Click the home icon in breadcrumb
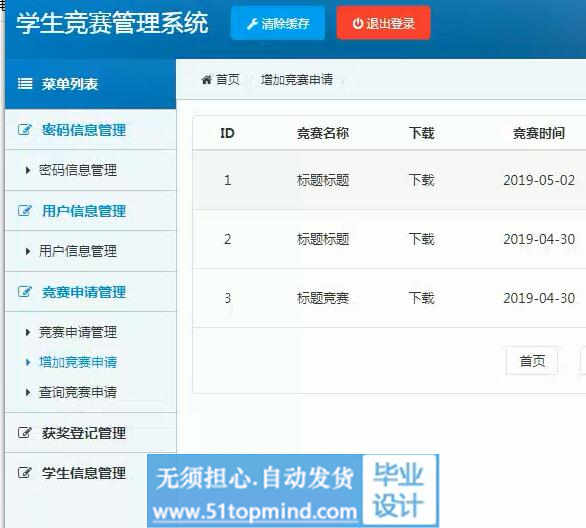Screen dimensions: 586x528 (x=206, y=80)
